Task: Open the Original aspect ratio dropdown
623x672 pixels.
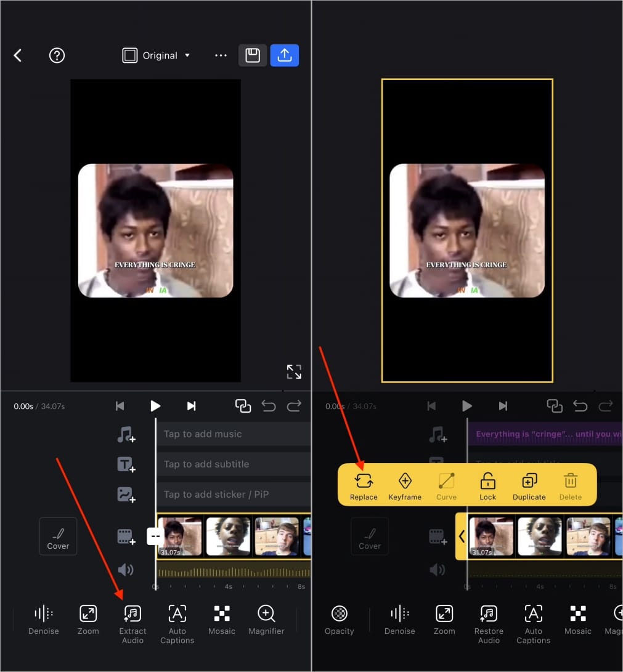Action: [156, 55]
